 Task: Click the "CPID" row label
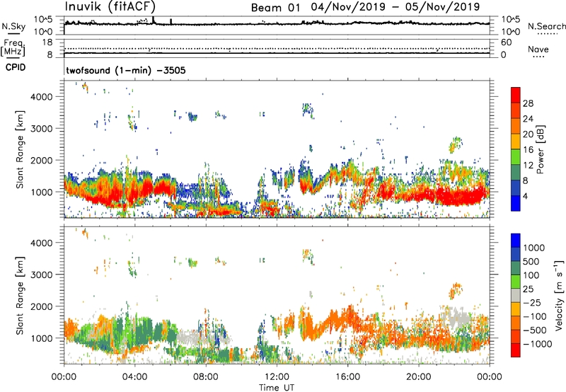pyautogui.click(x=16, y=67)
